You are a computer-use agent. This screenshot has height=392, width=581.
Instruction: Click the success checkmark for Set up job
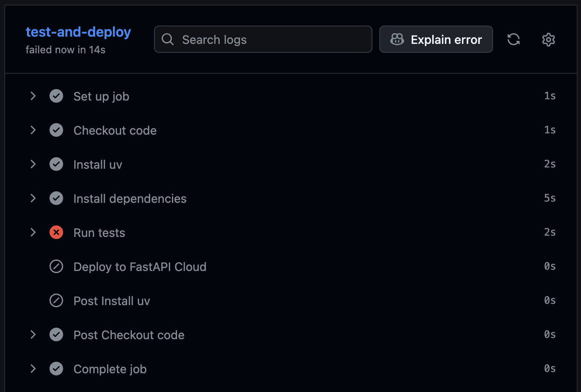click(56, 96)
